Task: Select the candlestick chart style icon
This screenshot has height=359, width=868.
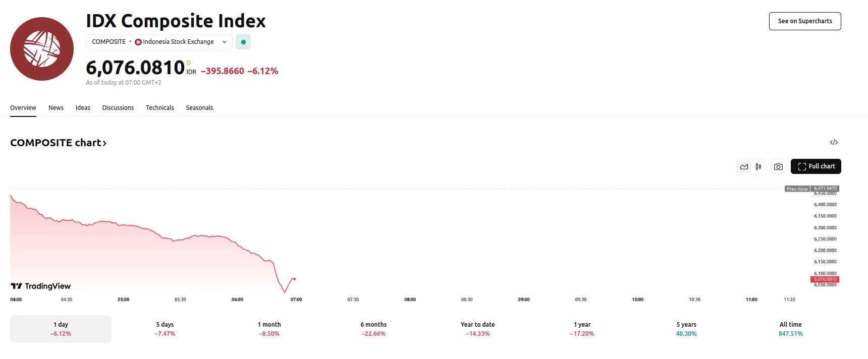Action: point(757,166)
